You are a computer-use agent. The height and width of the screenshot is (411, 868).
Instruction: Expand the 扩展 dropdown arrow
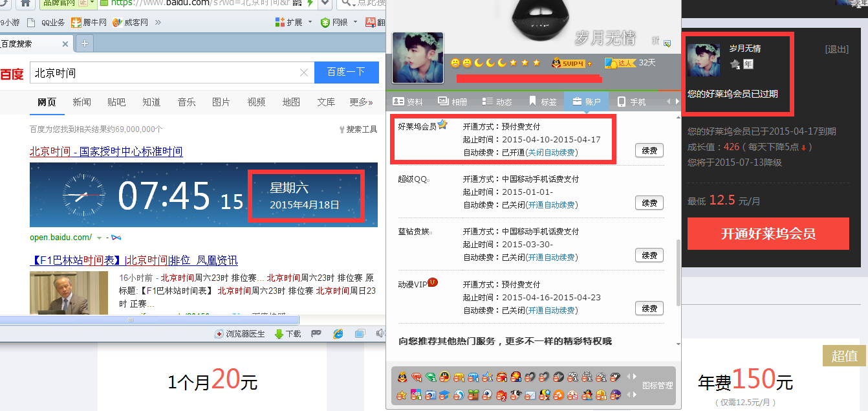click(x=310, y=23)
